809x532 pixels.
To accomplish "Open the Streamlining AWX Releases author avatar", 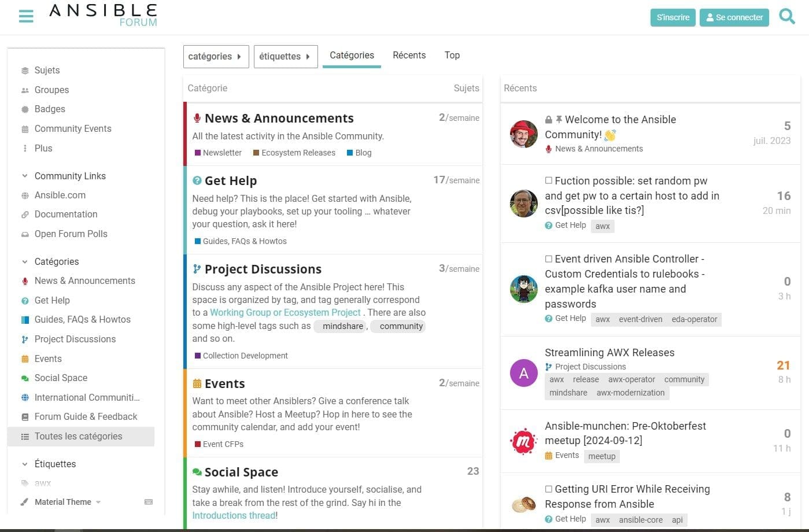I will coord(523,373).
